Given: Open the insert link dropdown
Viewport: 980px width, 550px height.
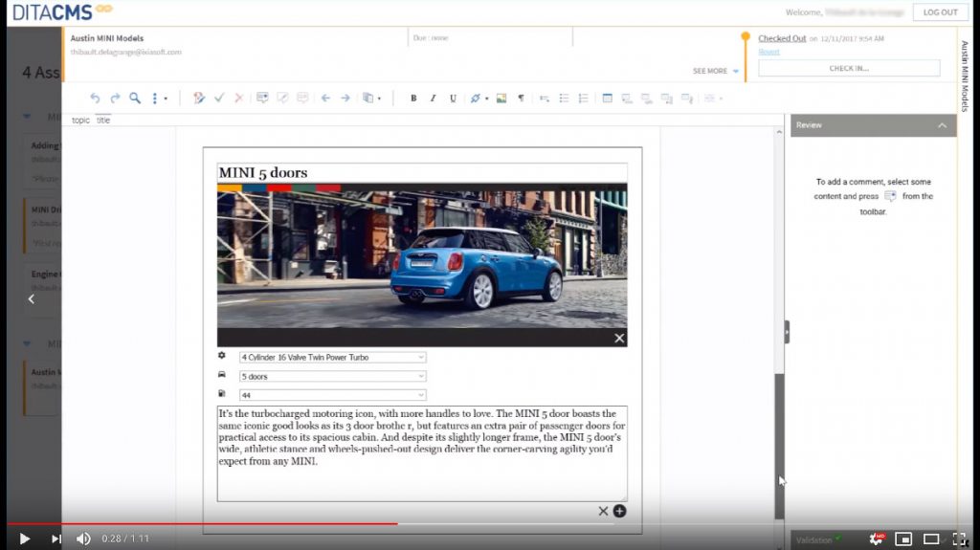Looking at the screenshot, I should [479, 99].
